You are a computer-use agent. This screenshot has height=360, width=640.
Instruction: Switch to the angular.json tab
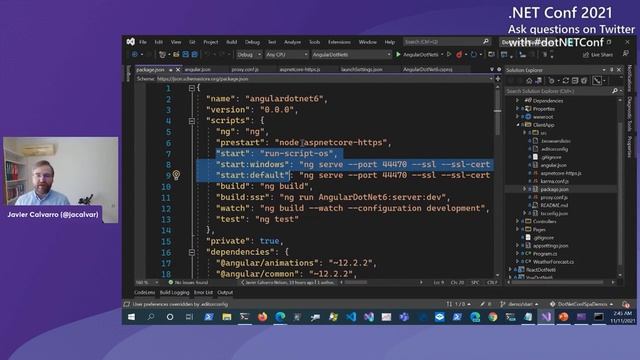click(198, 69)
